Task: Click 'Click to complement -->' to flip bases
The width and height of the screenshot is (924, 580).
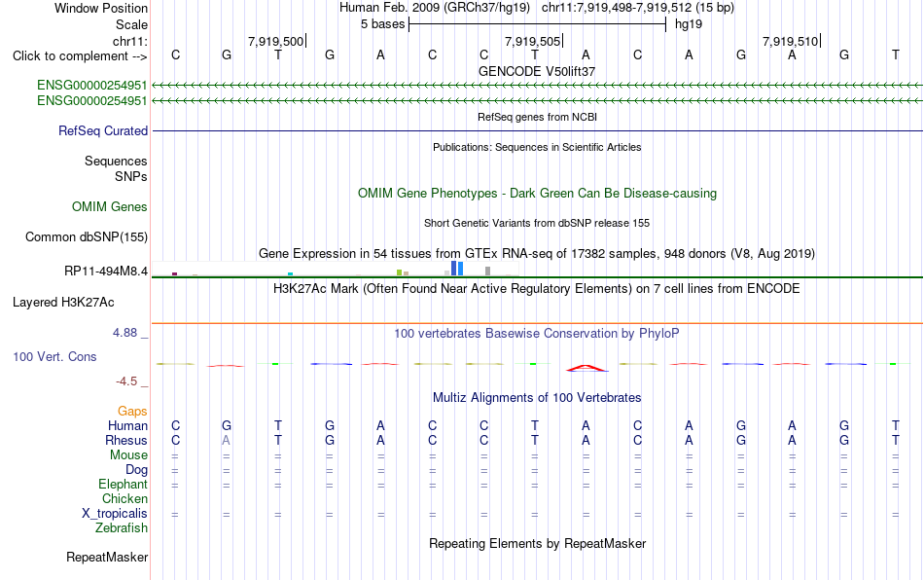Action: 80,56
